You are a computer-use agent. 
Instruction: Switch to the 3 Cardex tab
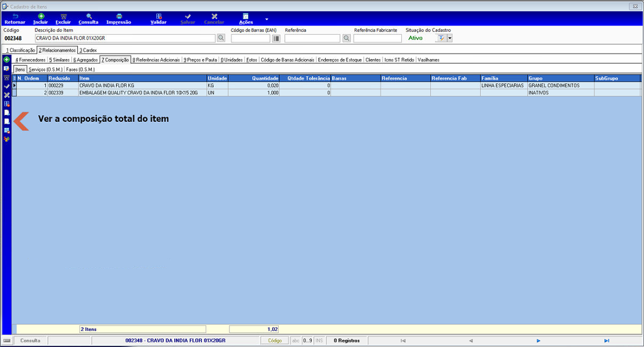[88, 50]
